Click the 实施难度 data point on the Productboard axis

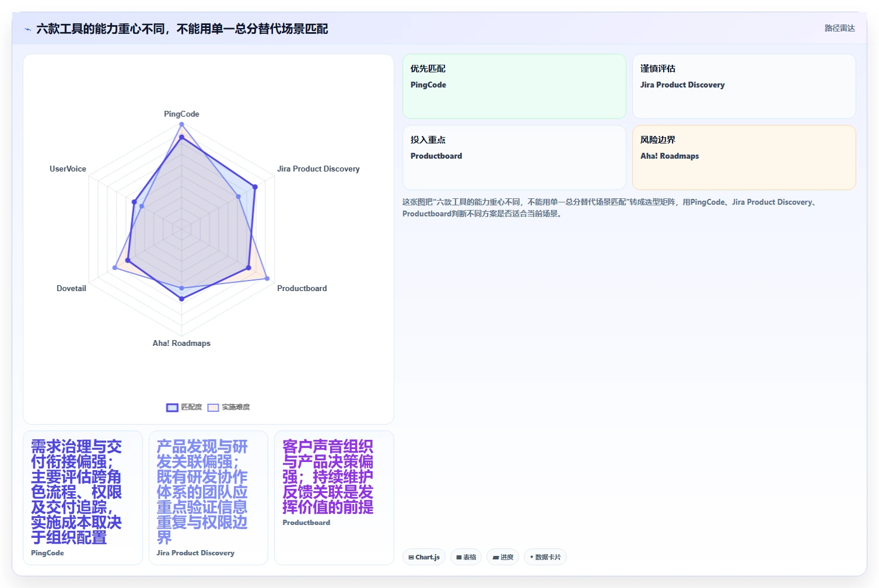click(267, 278)
